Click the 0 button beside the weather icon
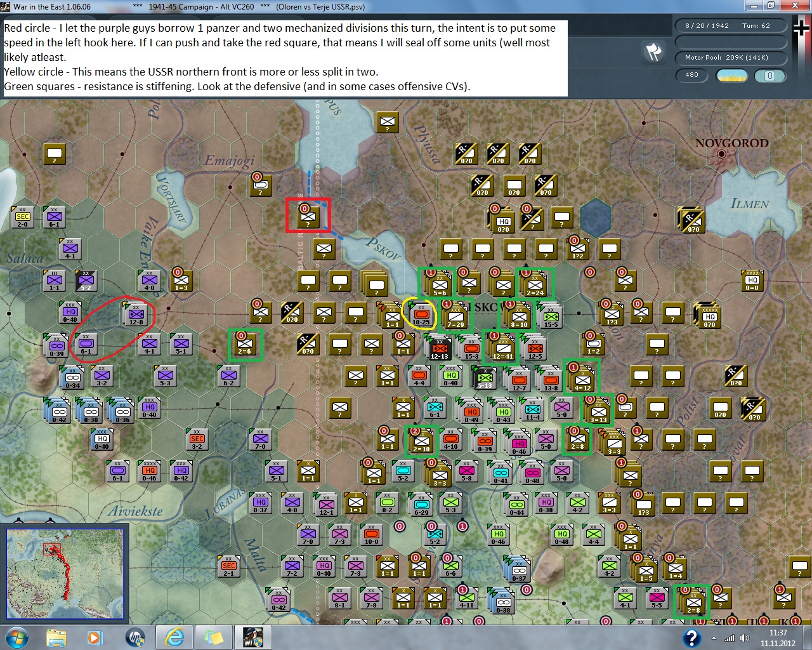The height and width of the screenshot is (650, 812). (x=769, y=76)
